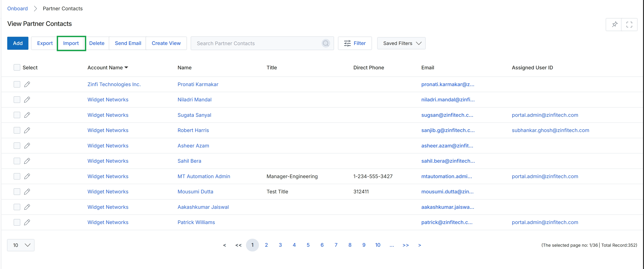Click the Test Title cell
644x269 pixels.
pos(277,191)
